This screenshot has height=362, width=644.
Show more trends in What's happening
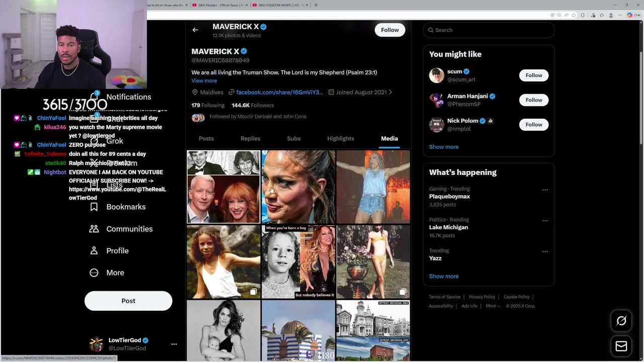pos(444,276)
